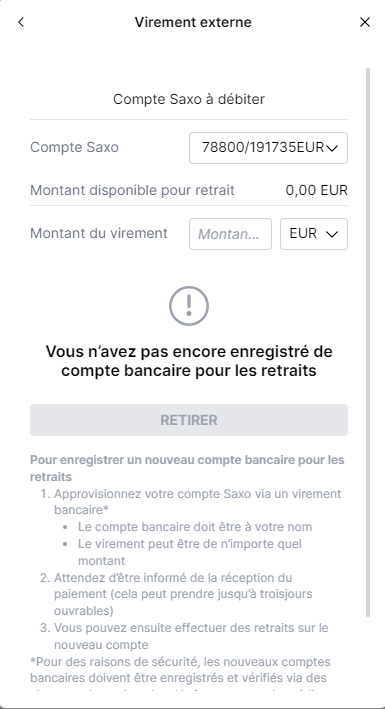Click step 1 Approvisionnez votre compte Saxo
The width and height of the screenshot is (385, 709).
(x=198, y=501)
